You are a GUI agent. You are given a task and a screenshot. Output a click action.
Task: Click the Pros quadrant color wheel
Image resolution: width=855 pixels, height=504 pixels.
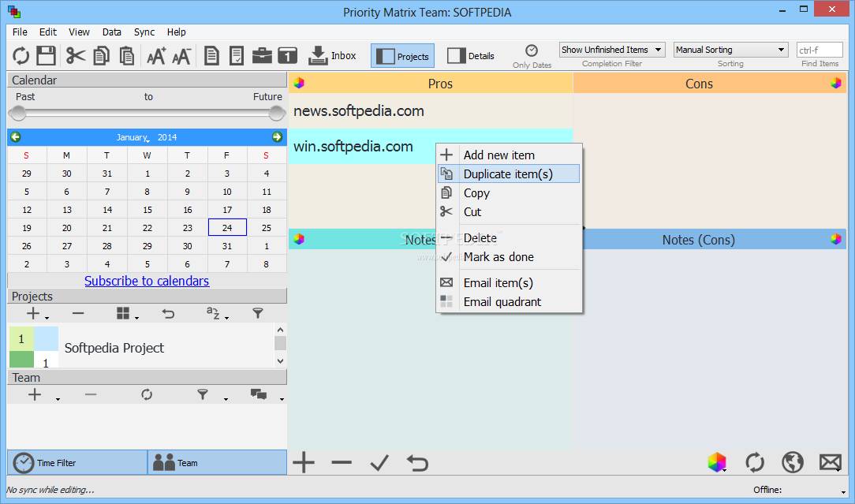tap(299, 83)
